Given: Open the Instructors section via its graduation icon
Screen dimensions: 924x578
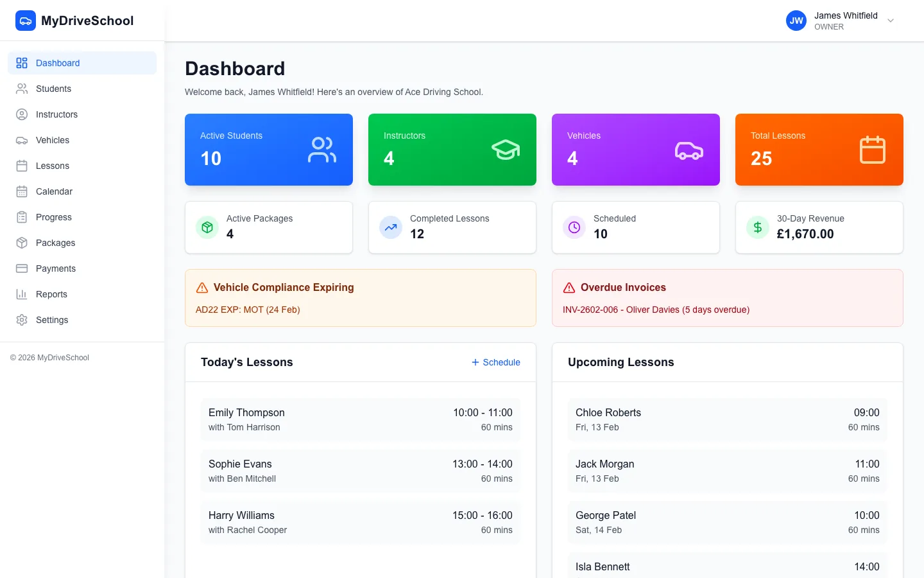Looking at the screenshot, I should click(21, 114).
